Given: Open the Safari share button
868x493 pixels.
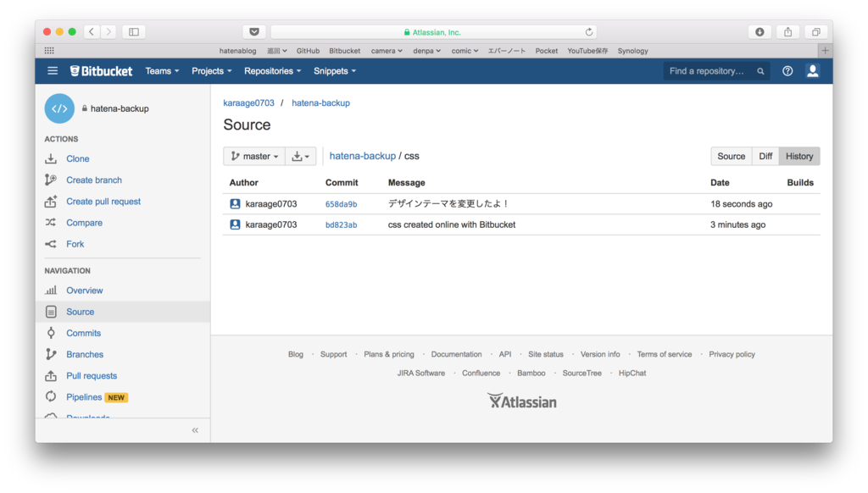Looking at the screenshot, I should coord(787,32).
